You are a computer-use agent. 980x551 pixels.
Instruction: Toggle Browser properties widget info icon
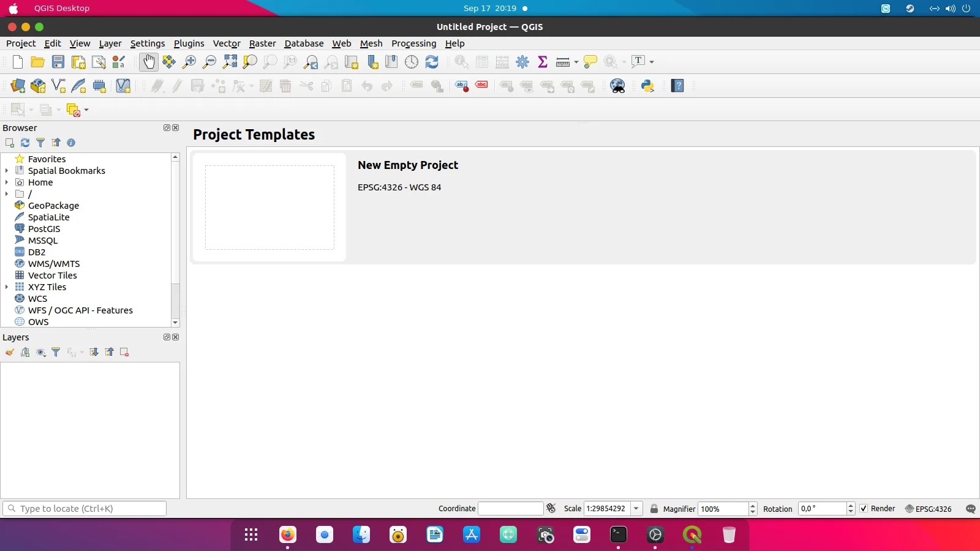point(71,143)
